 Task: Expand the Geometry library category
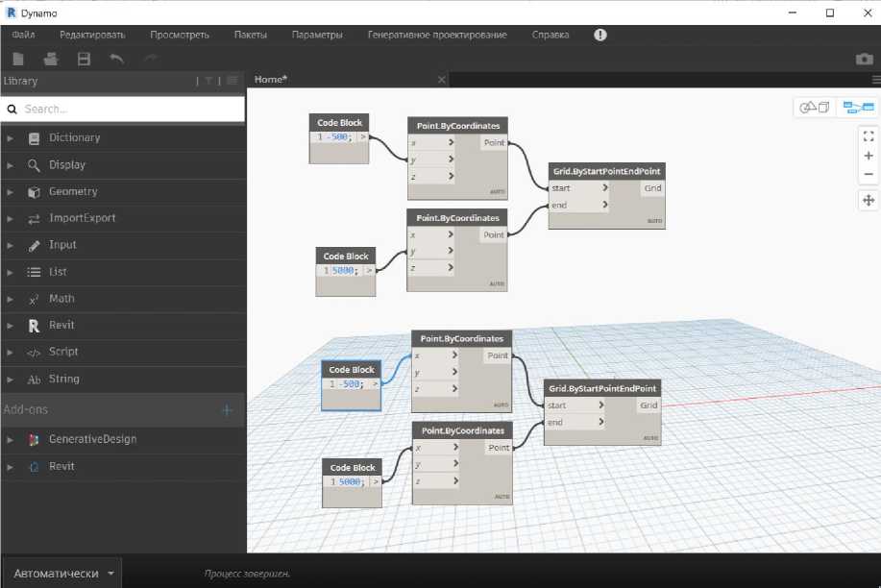(x=73, y=191)
